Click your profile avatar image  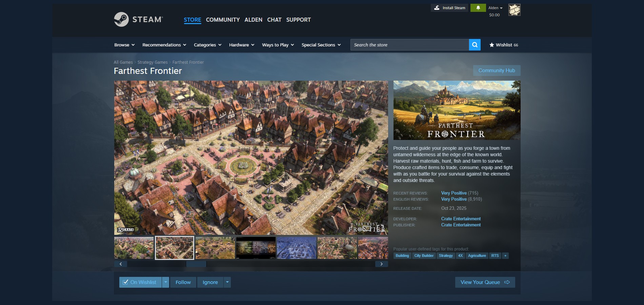coord(514,10)
